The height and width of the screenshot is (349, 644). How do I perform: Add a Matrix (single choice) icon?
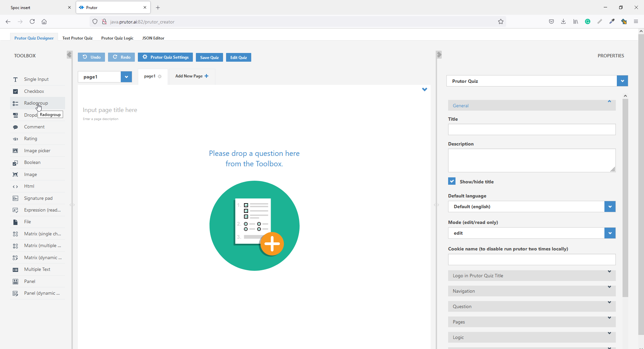15,234
